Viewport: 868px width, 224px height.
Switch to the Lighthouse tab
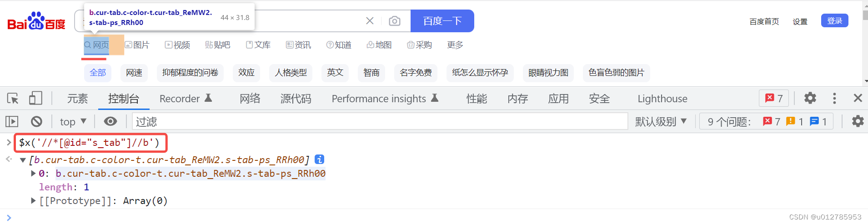pyautogui.click(x=662, y=99)
